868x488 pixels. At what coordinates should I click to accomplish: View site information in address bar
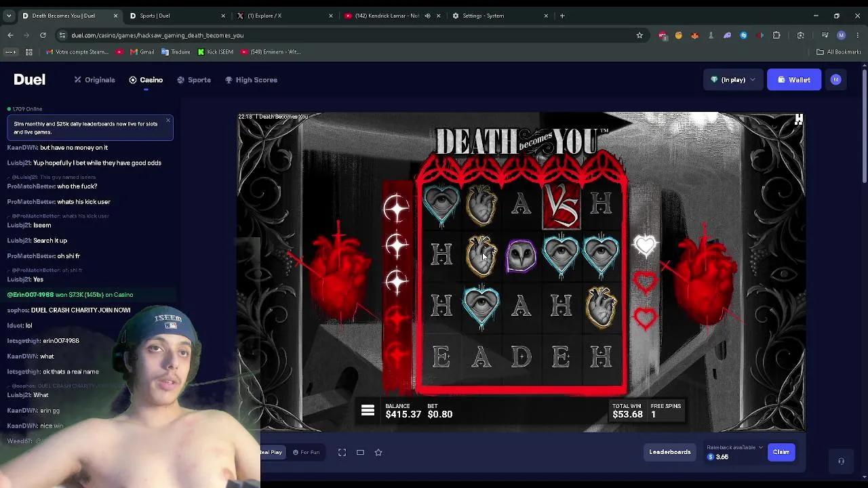62,35
